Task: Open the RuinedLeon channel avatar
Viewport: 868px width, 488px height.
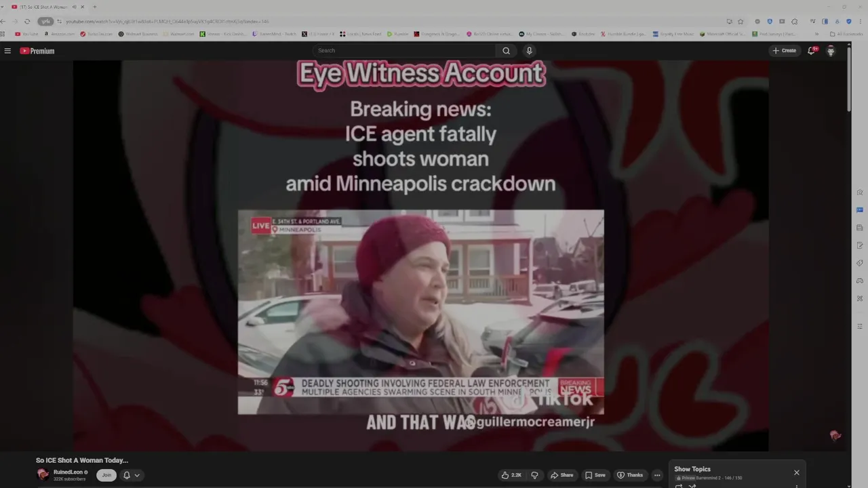Action: [x=43, y=475]
